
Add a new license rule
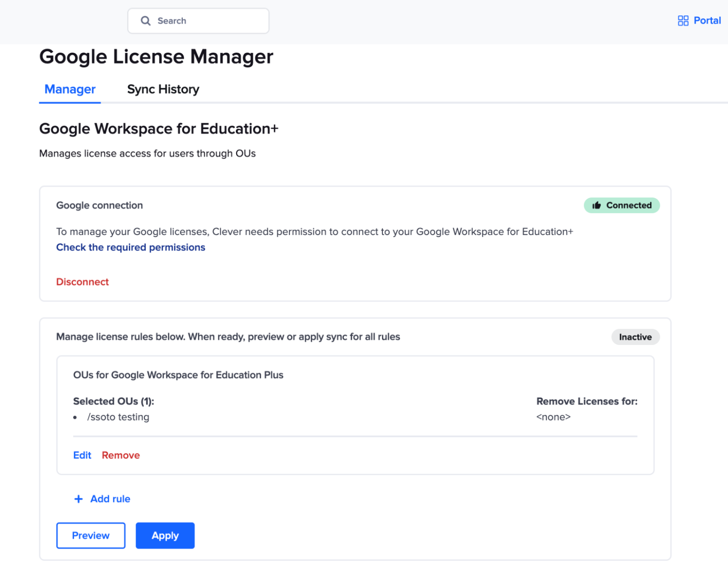point(102,499)
